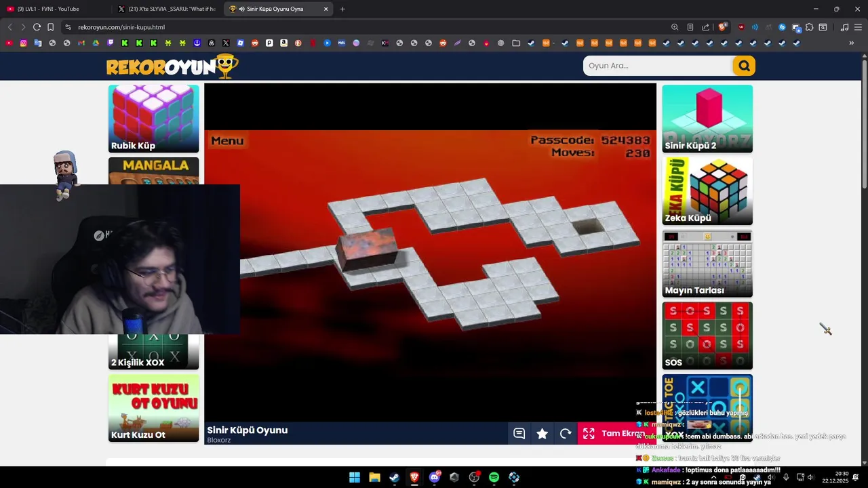
Task: Focus the Oyun Ara search field
Action: 658,66
